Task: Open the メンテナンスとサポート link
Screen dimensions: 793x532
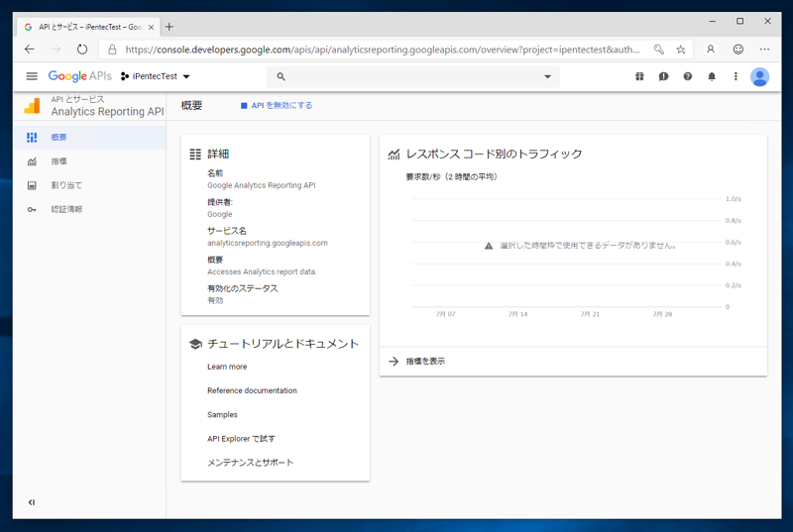Action: click(x=250, y=463)
